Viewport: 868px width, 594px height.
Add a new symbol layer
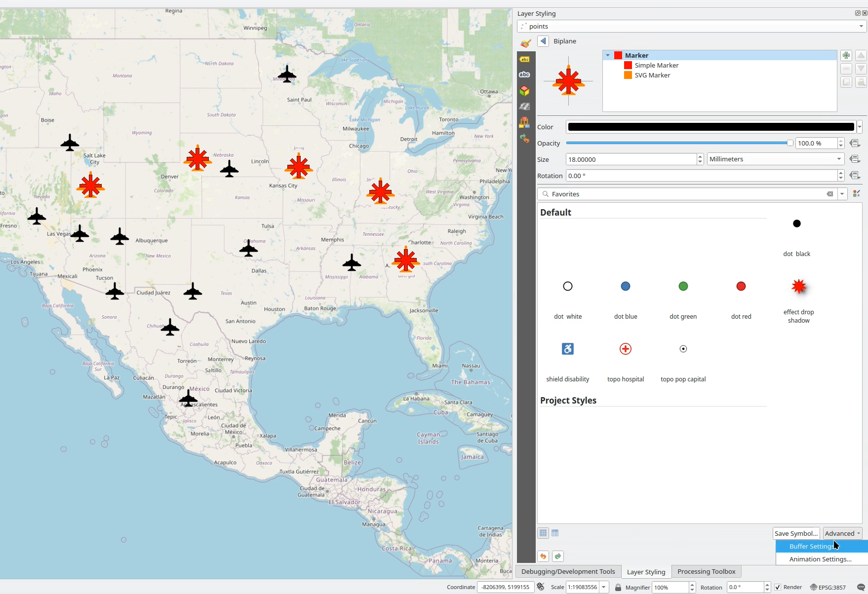coord(846,55)
